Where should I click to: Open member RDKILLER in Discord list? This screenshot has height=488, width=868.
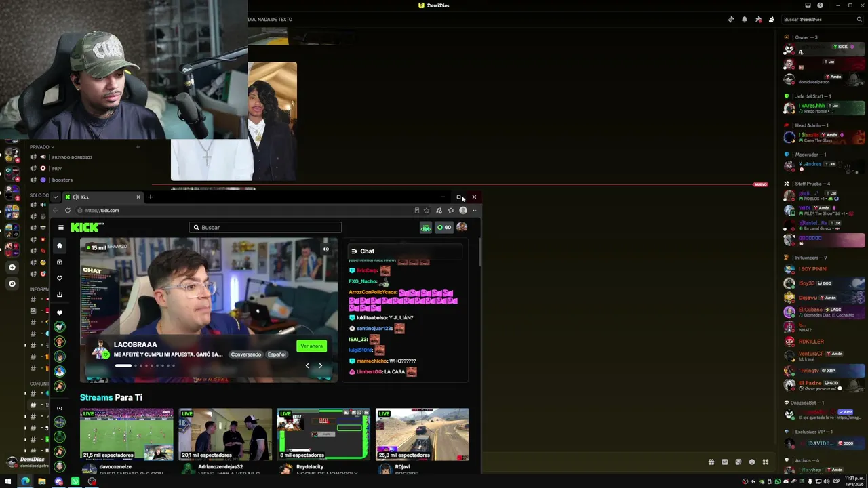click(x=824, y=342)
